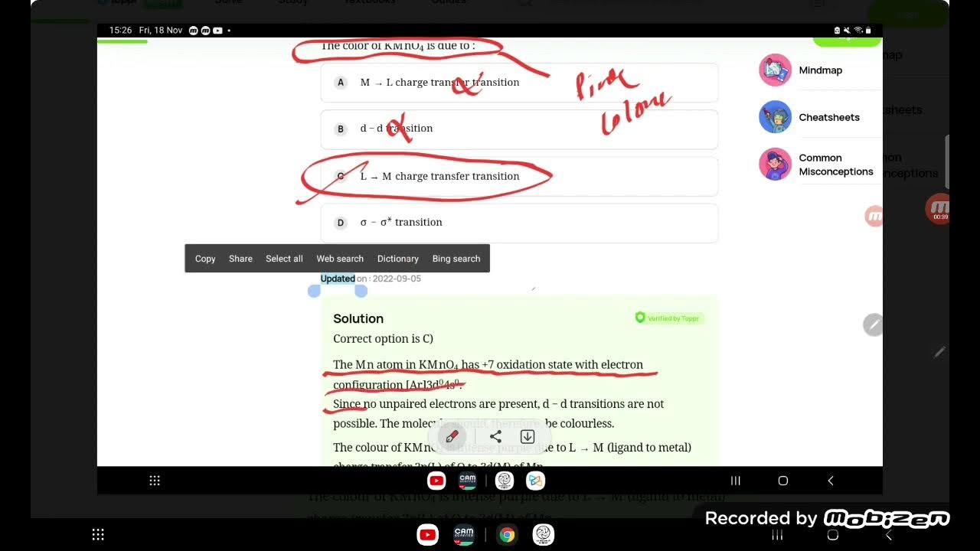Tap the right blue text selection handle
980x551 pixels.
coord(361,291)
